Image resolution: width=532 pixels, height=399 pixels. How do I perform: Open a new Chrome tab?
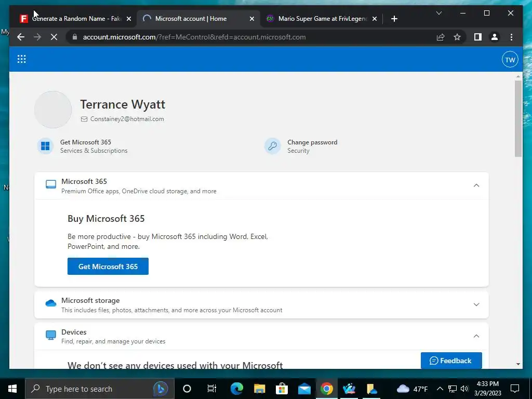394,19
